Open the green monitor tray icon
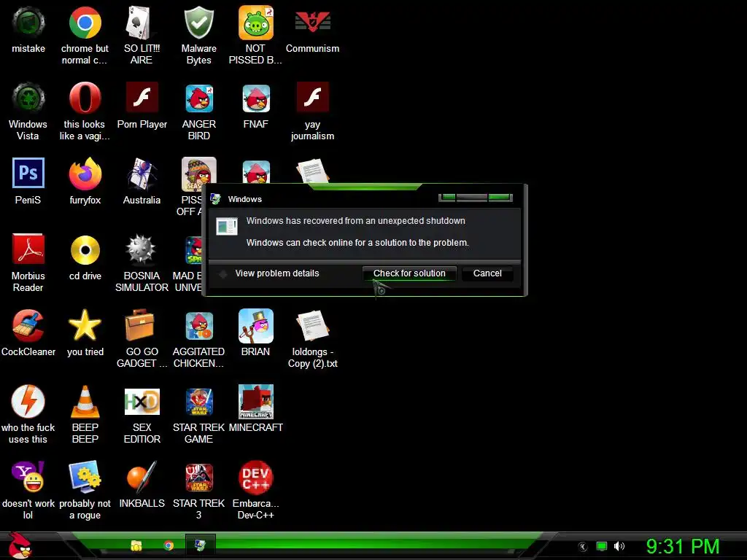The image size is (747, 560). click(602, 546)
